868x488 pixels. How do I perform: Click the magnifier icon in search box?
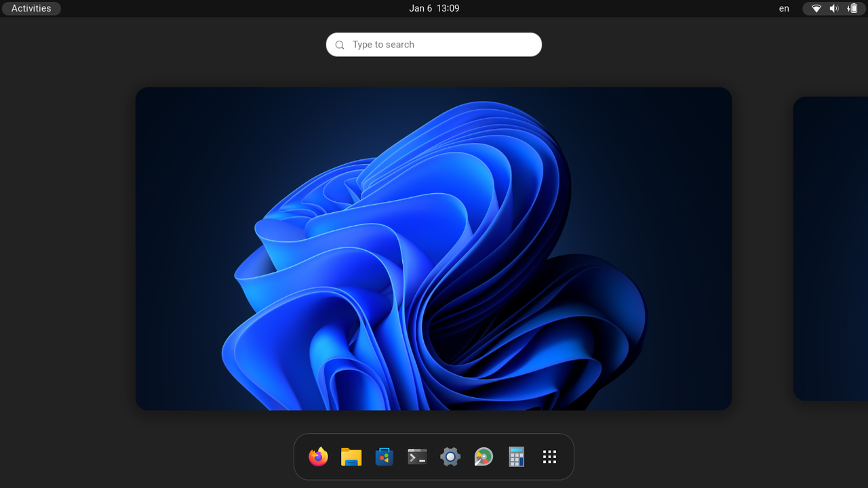340,45
